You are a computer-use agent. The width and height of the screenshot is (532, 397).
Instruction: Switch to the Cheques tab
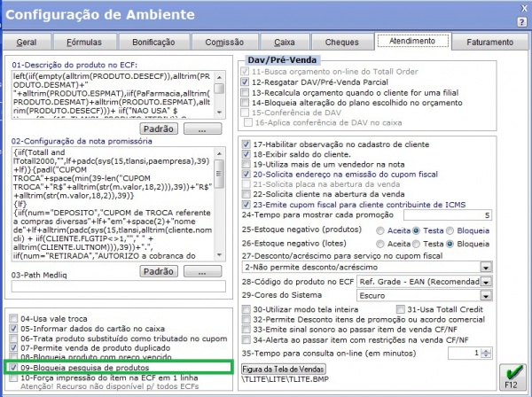(x=341, y=43)
